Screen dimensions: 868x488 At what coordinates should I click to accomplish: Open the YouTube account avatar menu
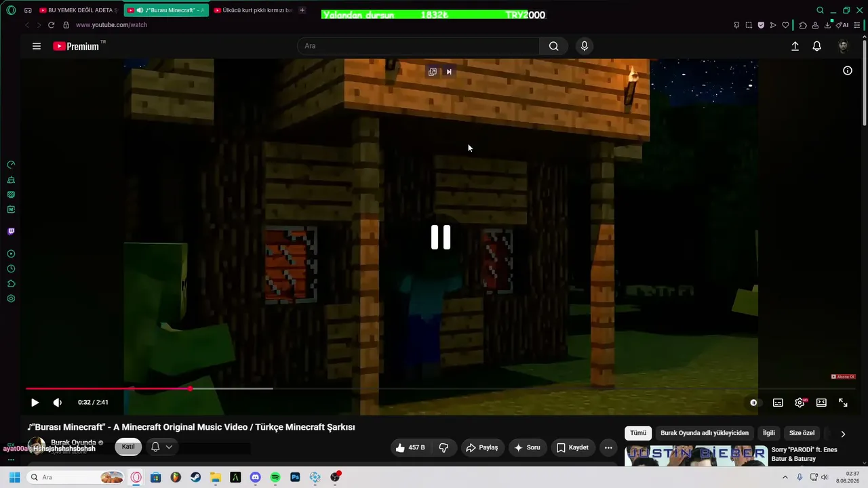tap(843, 46)
